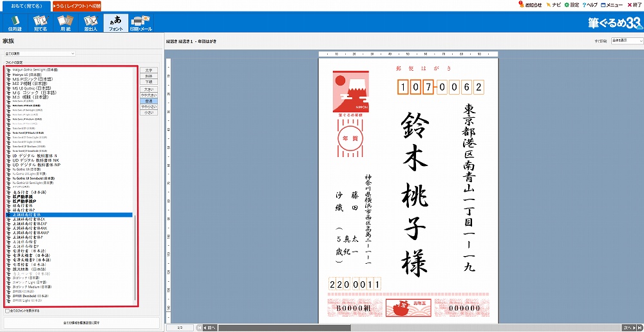Select highlighted 正調祥南行書体 font
Image resolution: width=644 pixels, height=332 pixels.
[69, 215]
